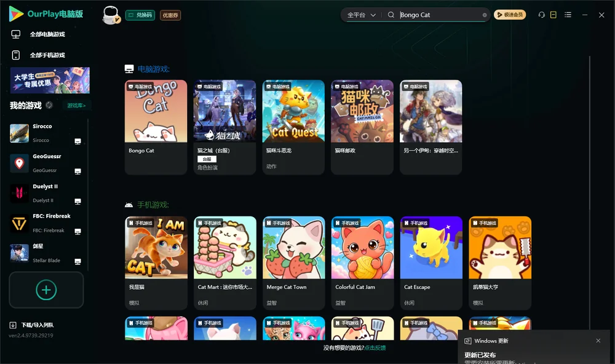
Task: Click the 动作 genre text on Cat Quest card
Action: coord(271,166)
